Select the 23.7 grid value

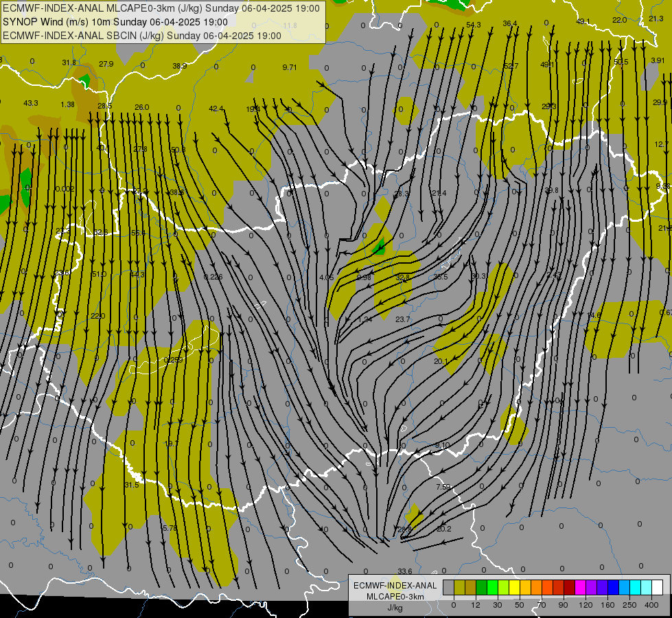coord(402,319)
